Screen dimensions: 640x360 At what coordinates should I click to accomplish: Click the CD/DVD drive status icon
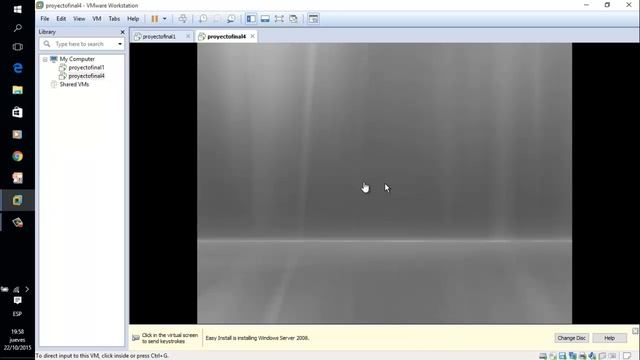pos(553,356)
